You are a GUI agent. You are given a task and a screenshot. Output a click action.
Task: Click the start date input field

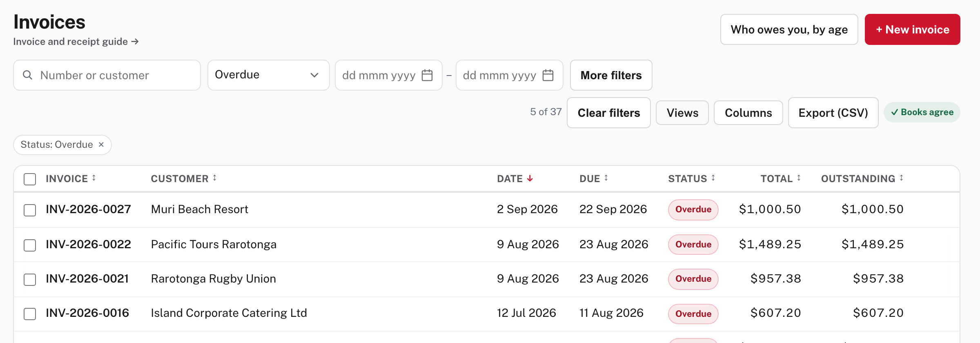[389, 75]
